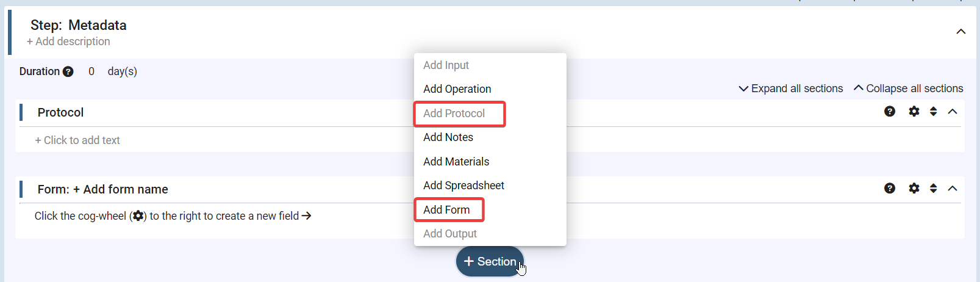
Task: Collapse the Form section chevron
Action: click(x=953, y=189)
